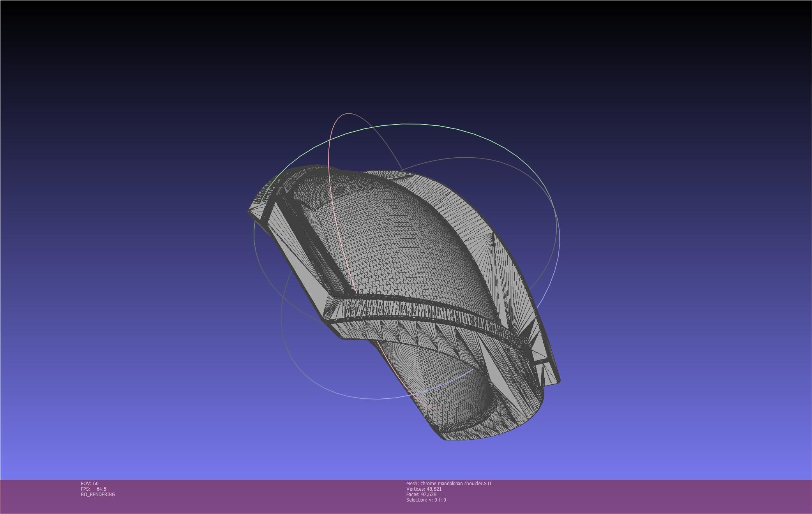
Task: Click the FPS: 64.5 readout
Action: tap(94, 489)
